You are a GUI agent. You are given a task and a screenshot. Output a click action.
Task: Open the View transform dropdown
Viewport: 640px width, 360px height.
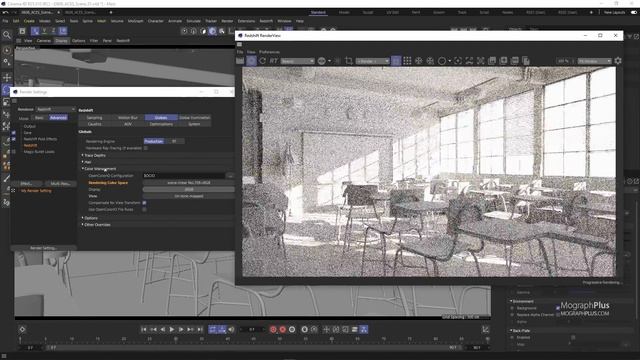tap(189, 196)
